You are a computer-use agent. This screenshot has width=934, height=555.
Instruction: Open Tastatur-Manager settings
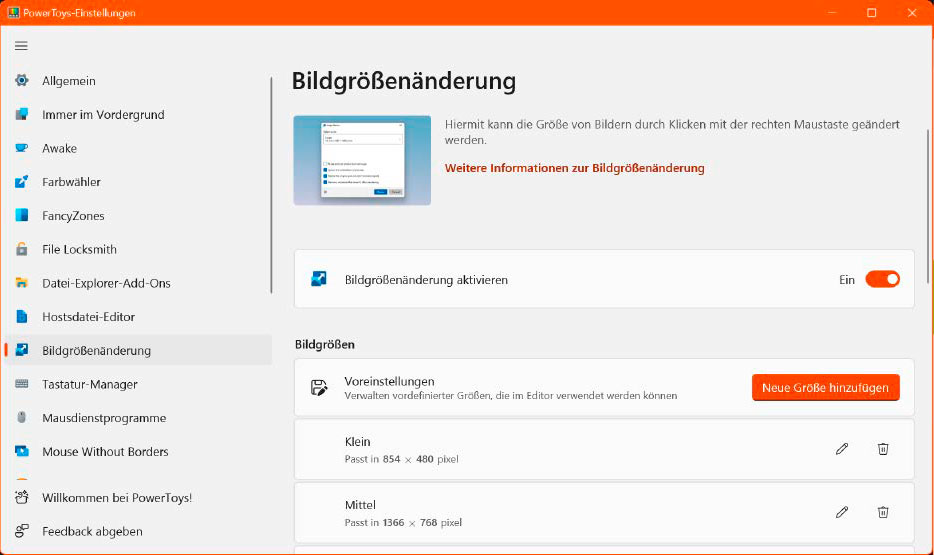(x=138, y=384)
